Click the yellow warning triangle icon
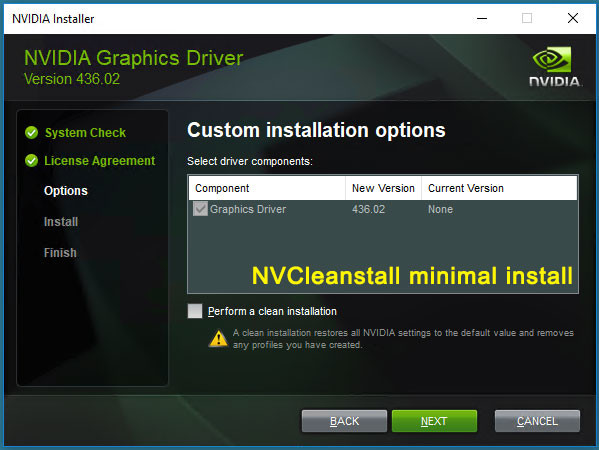This screenshot has height=450, width=599. click(x=219, y=338)
